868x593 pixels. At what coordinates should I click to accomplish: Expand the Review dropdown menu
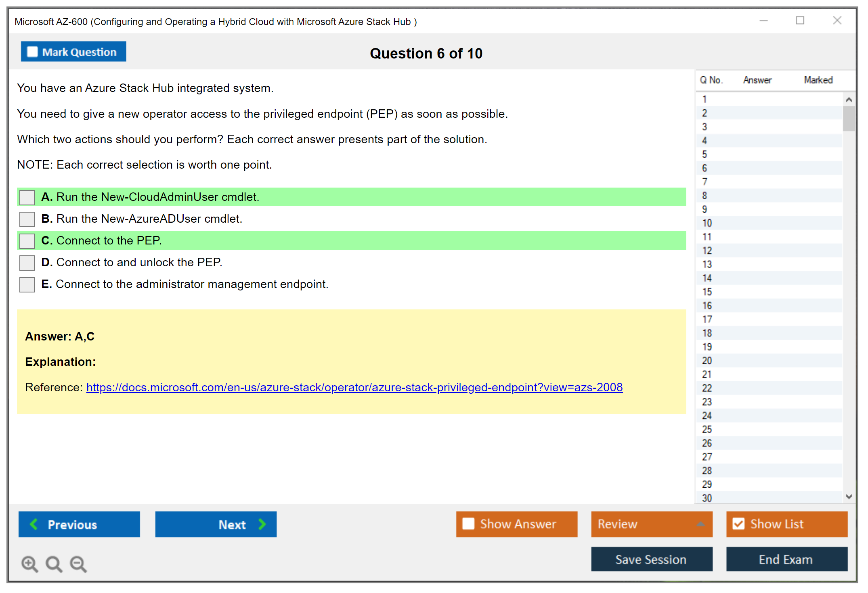pyautogui.click(x=700, y=524)
